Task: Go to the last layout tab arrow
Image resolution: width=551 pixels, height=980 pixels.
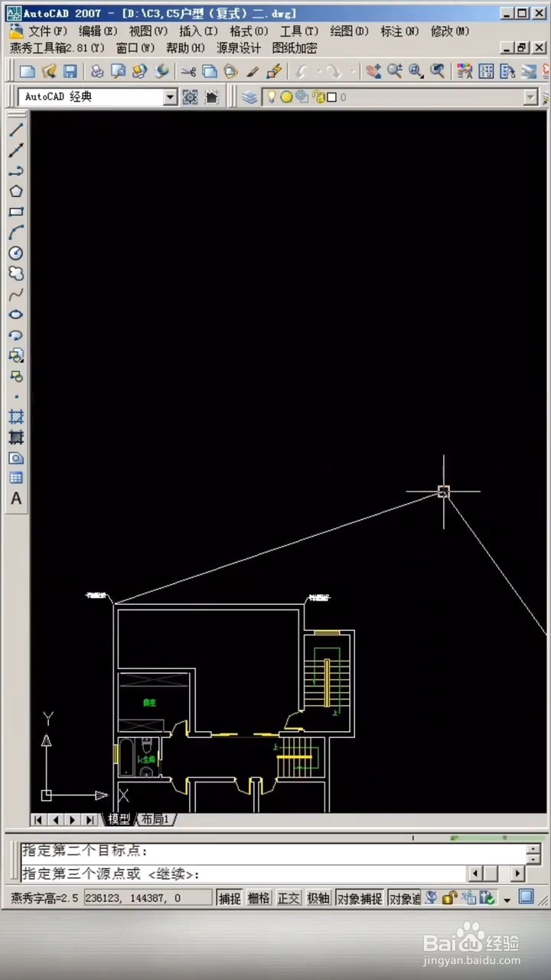Action: tap(90, 819)
